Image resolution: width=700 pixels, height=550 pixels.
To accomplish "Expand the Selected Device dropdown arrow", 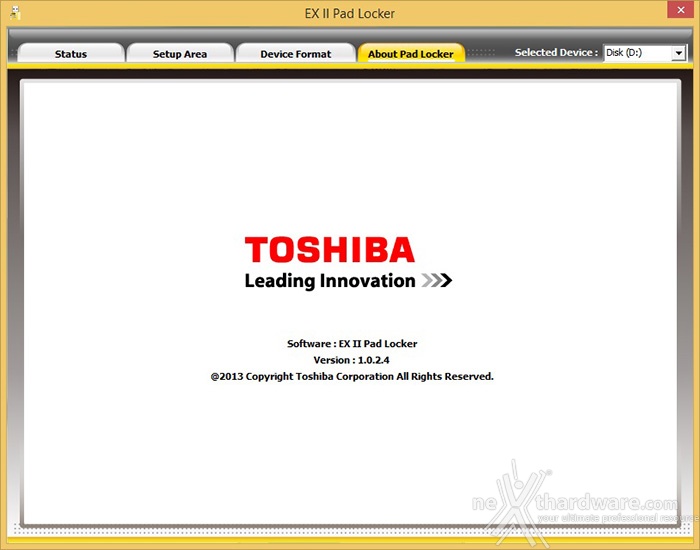I will click(679, 53).
